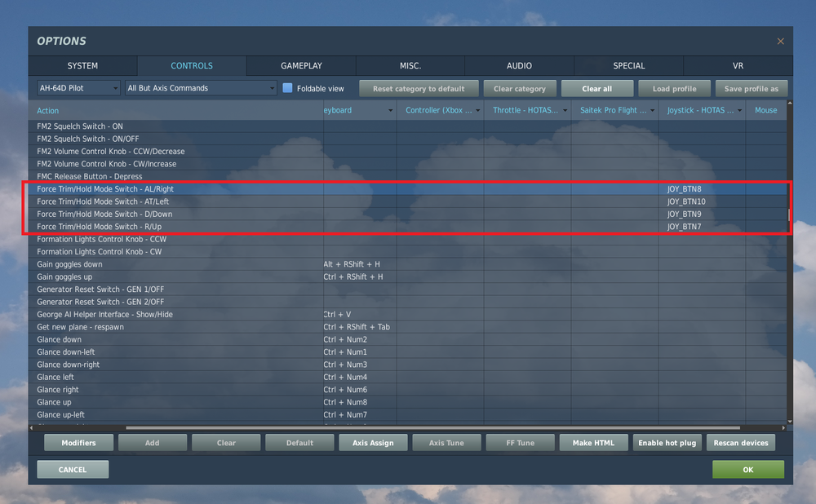Open the AH-64D Pilot profile dropdown
This screenshot has height=504, width=816.
[x=78, y=87]
